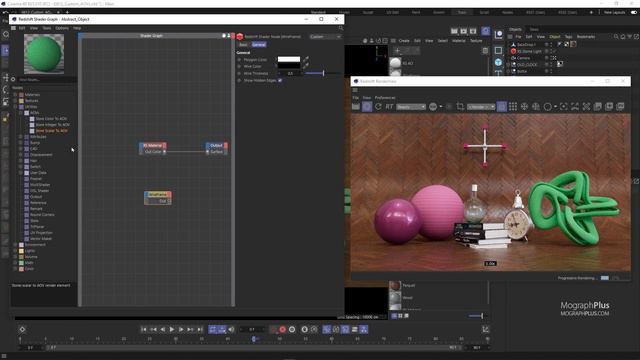Screen dimensions: 640x360
Task: Click the circle icon in RenderView toolbar
Action: [x=548, y=107]
